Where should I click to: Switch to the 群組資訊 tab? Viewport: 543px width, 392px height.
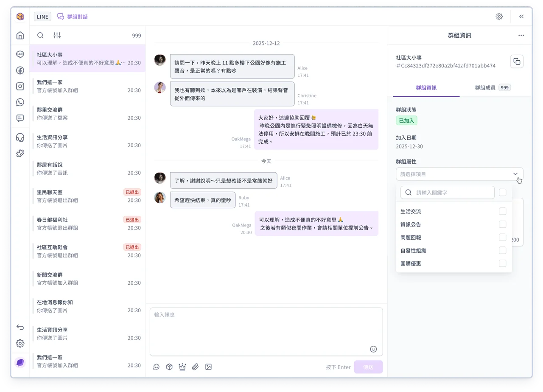coord(426,88)
